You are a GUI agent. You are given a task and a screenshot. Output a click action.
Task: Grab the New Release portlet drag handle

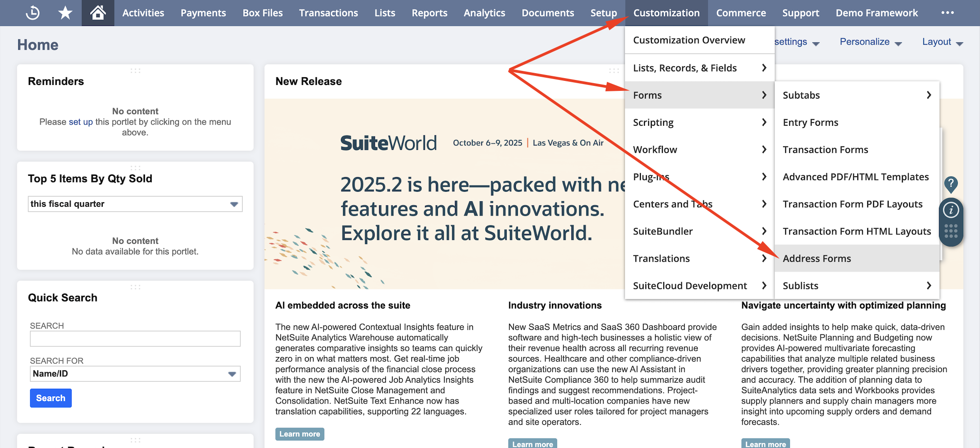coord(614,71)
